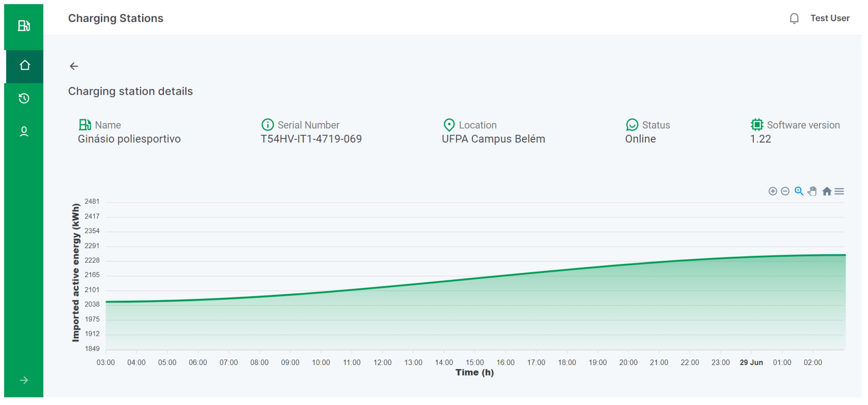Go back using the left arrow
The height and width of the screenshot is (405, 868).
tap(74, 66)
